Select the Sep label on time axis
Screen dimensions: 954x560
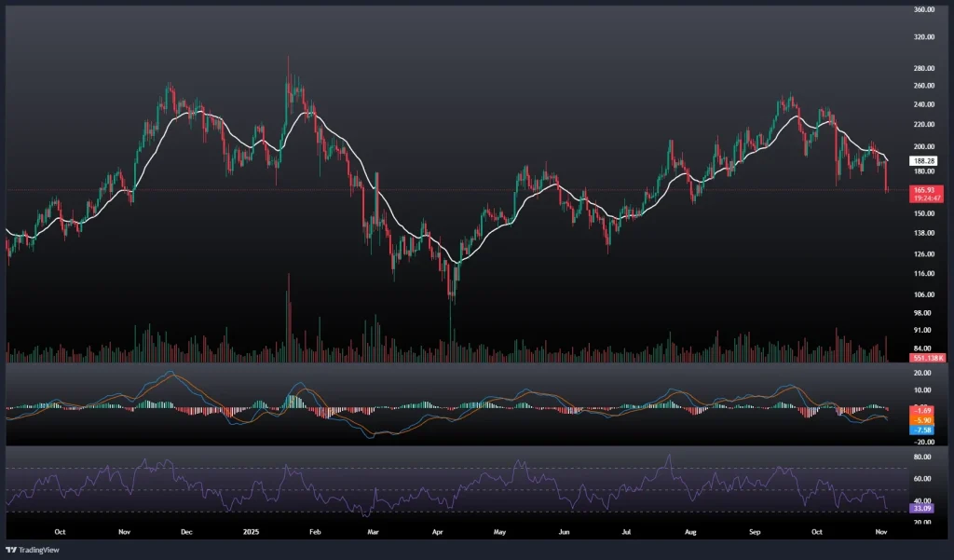click(756, 532)
